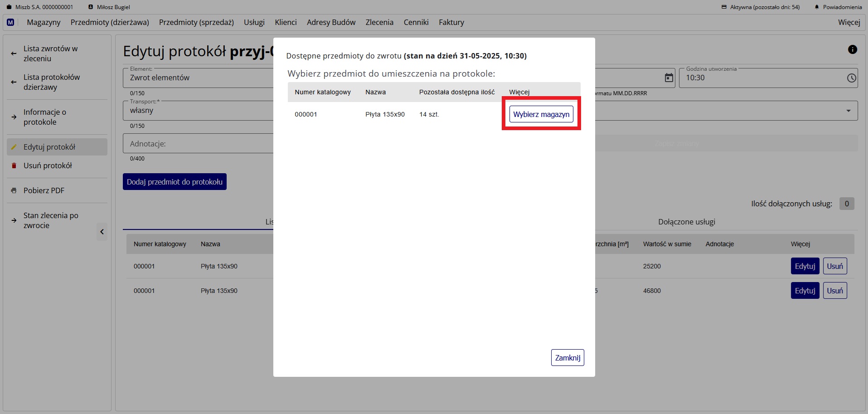This screenshot has height=414, width=868.
Task: Click Usuń for the 46800 value row
Action: click(x=834, y=291)
